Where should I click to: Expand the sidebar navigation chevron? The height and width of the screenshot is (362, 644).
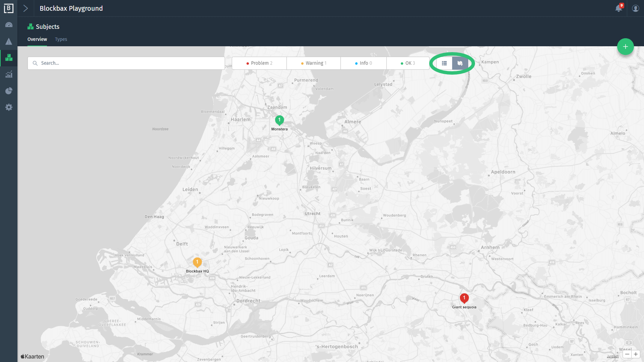[x=26, y=8]
